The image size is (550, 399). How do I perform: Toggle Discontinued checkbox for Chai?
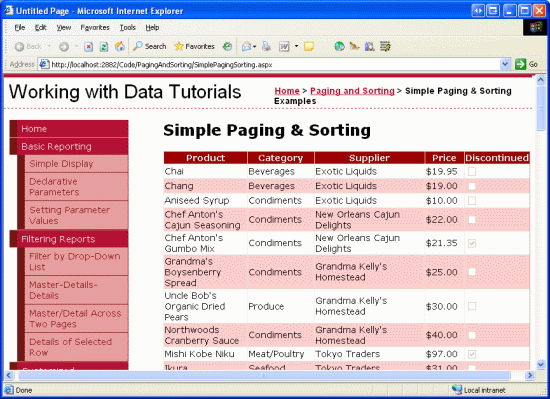point(472,171)
